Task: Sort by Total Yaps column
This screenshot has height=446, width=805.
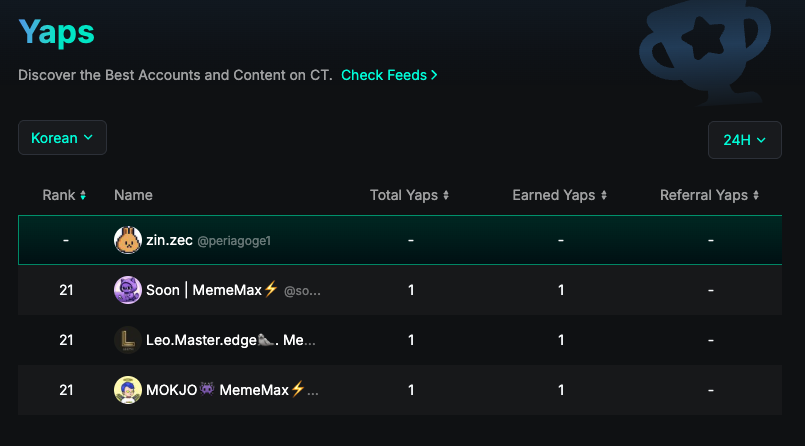Action: [x=446, y=195]
